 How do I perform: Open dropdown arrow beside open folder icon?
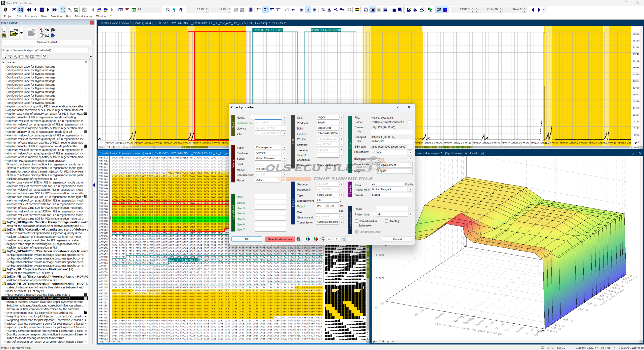tap(21, 33)
